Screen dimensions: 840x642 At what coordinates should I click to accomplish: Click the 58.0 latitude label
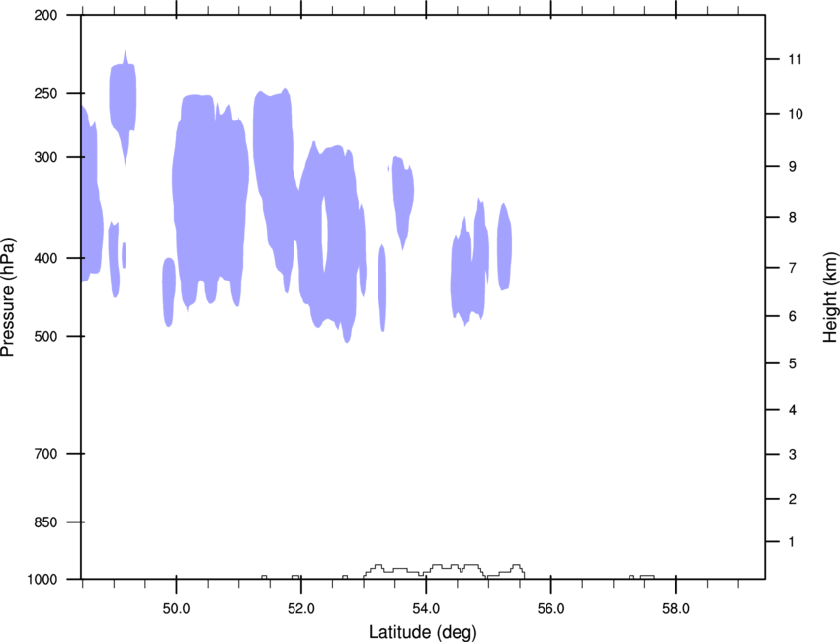[x=676, y=609]
